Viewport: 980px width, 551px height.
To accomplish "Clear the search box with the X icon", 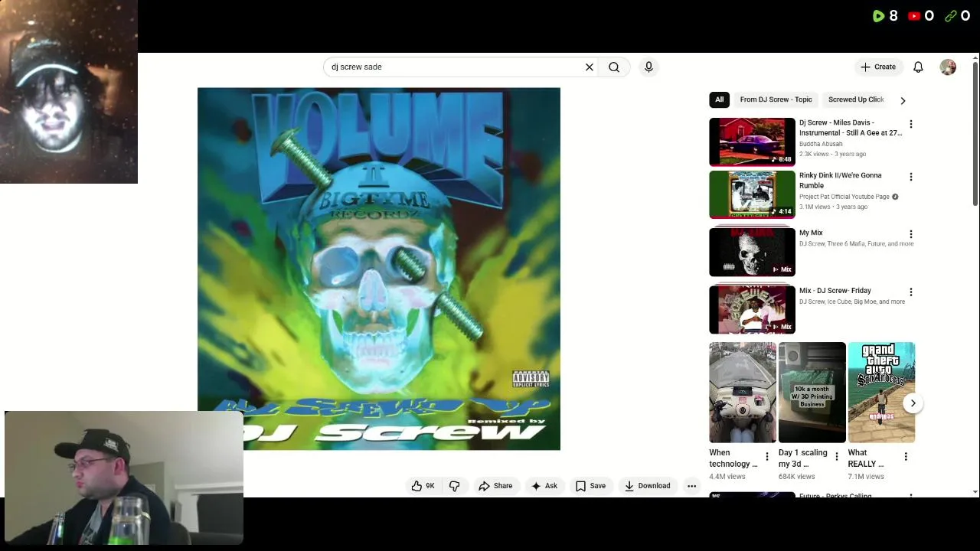I will tap(590, 67).
